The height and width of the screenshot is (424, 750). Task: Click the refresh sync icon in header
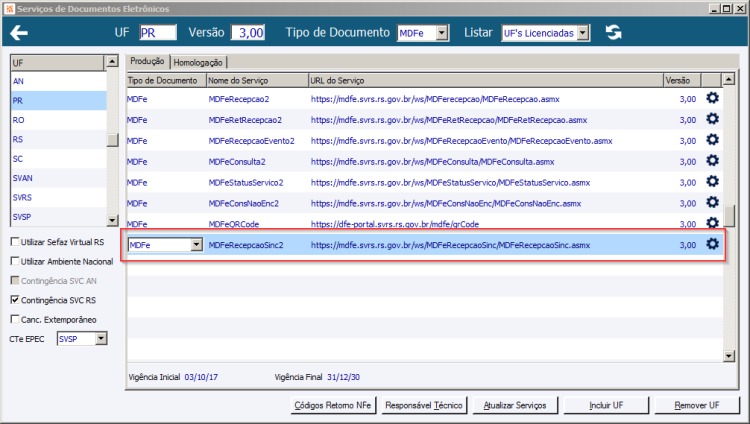[614, 33]
